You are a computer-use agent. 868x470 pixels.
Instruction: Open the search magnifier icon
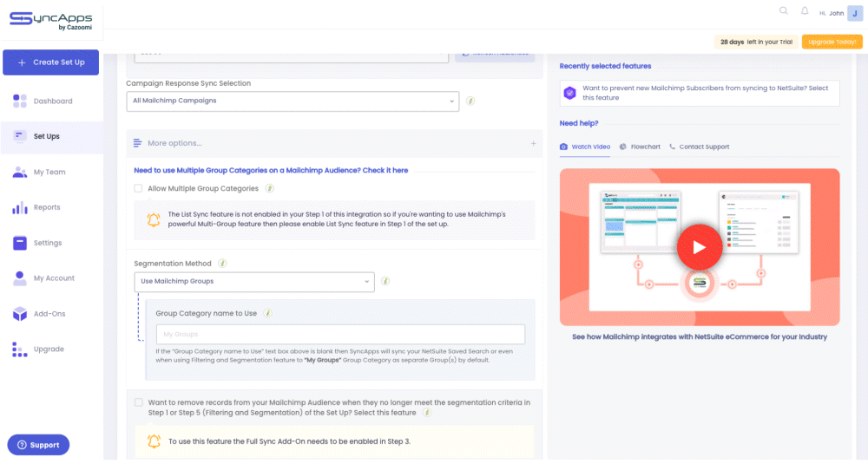click(783, 11)
